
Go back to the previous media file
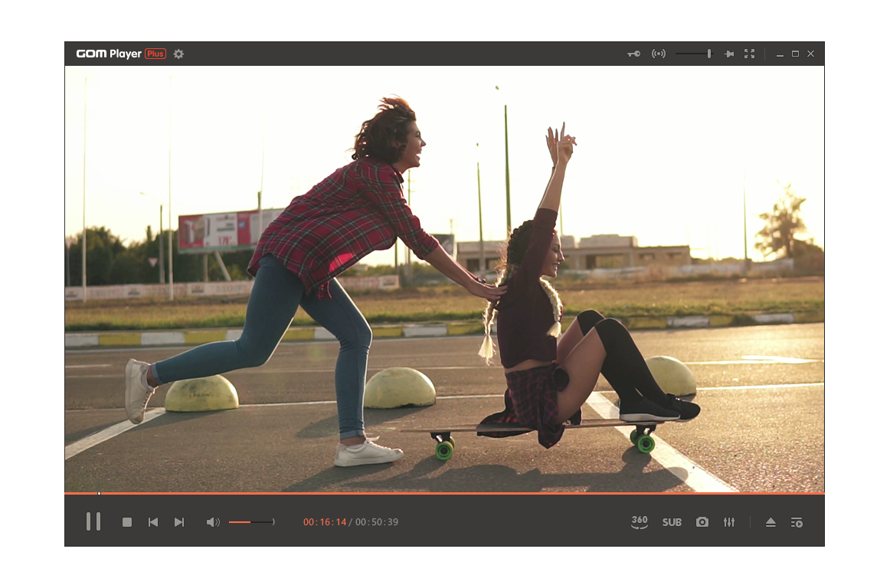(x=153, y=521)
